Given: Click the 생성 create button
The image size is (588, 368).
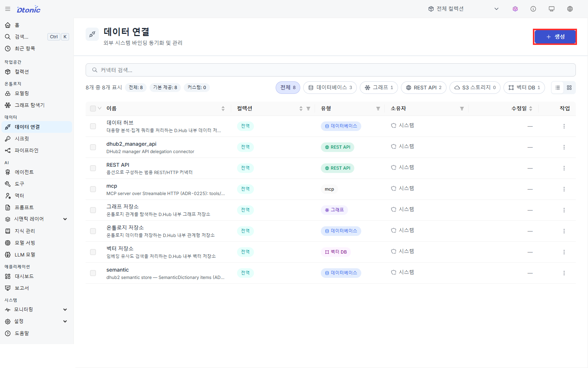Looking at the screenshot, I should click(x=555, y=37).
